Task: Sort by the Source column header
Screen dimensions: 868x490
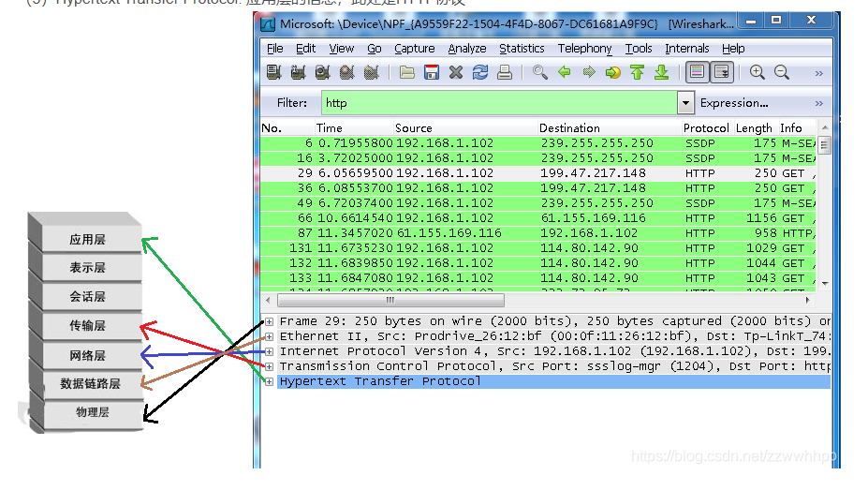Action: coord(465,128)
